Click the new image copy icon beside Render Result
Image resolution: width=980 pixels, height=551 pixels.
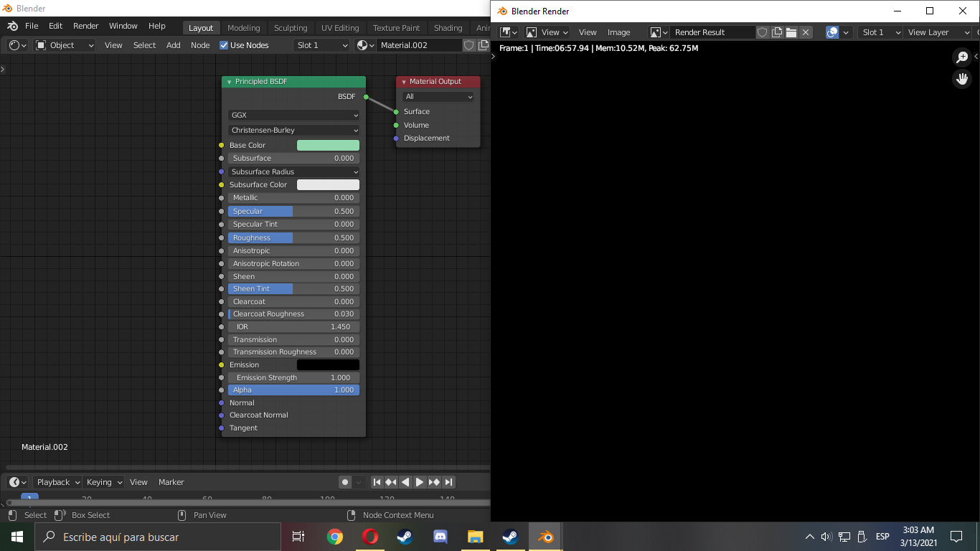[x=777, y=32]
